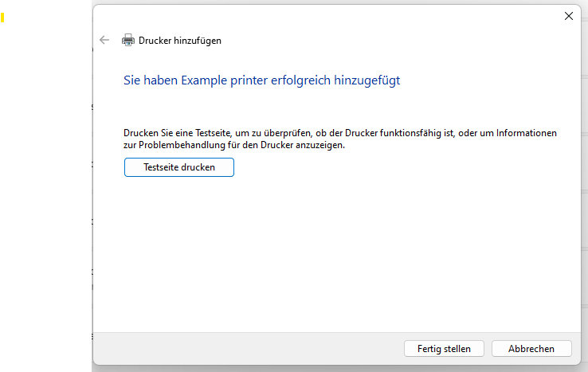Image resolution: width=588 pixels, height=372 pixels.
Task: Click the black area left of the dialog
Action: (x=45, y=199)
